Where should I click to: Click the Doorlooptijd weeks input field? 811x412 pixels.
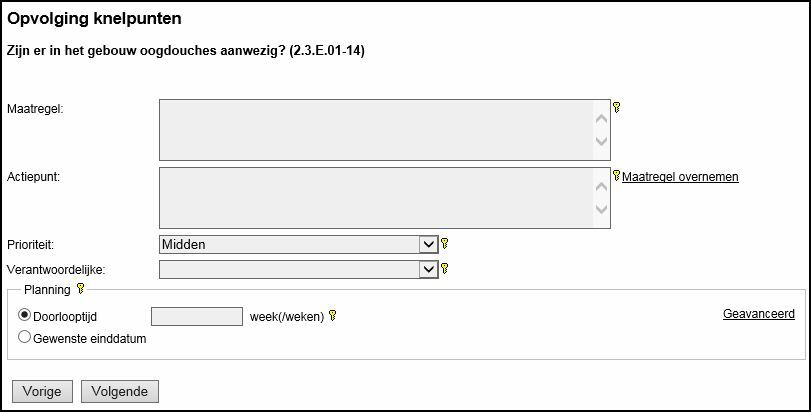(x=196, y=316)
